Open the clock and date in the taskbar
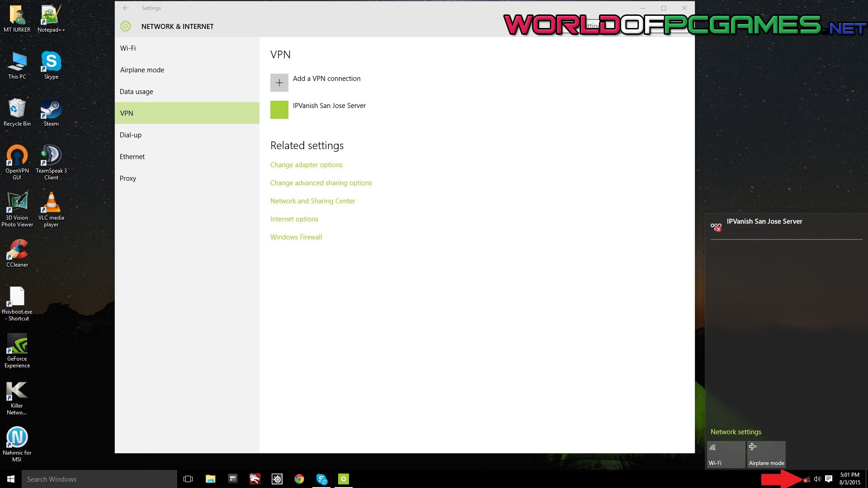868x488 pixels. (x=850, y=479)
